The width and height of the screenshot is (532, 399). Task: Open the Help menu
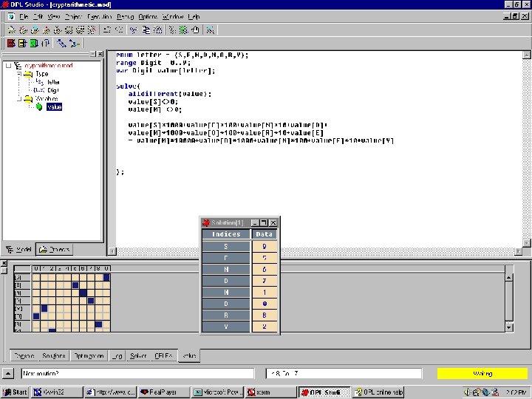(194, 16)
